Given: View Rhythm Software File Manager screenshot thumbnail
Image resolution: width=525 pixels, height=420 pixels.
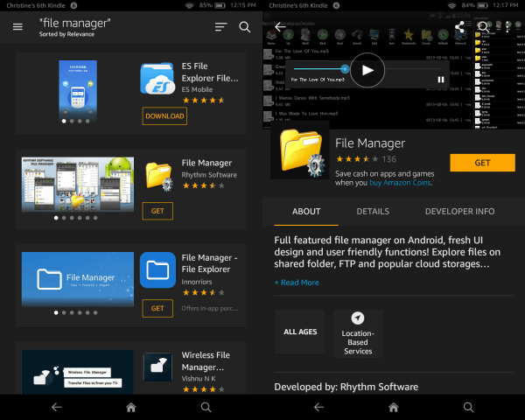Looking at the screenshot, I should [x=78, y=185].
